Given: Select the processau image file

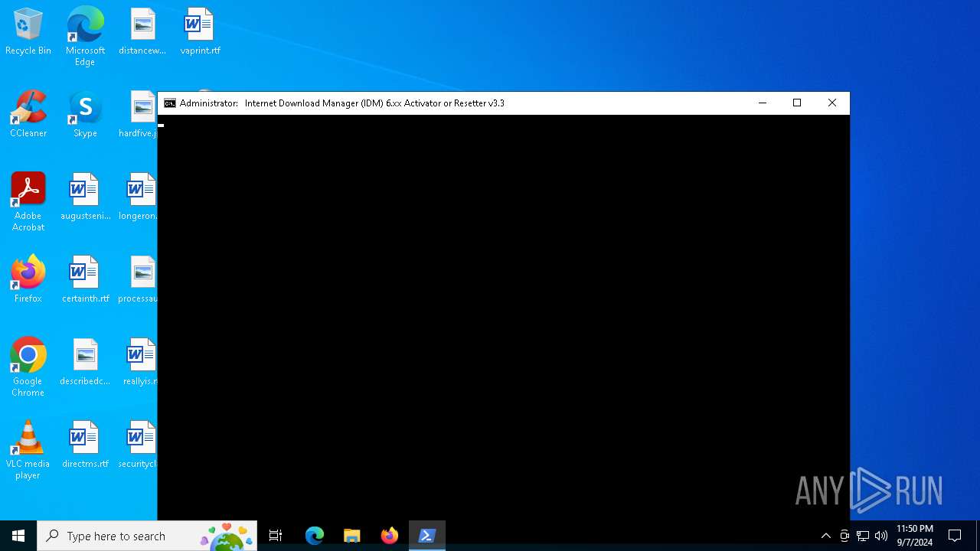Looking at the screenshot, I should [139, 280].
